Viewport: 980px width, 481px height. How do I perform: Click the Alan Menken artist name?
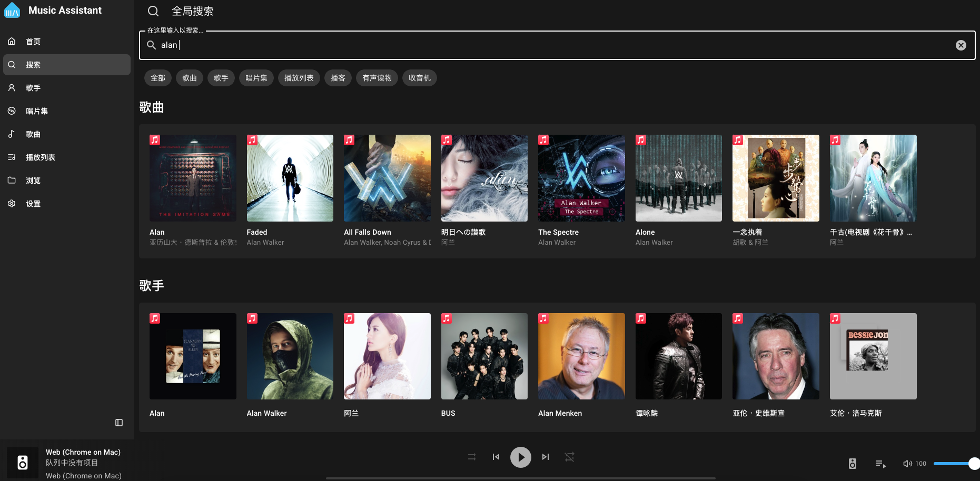560,413
